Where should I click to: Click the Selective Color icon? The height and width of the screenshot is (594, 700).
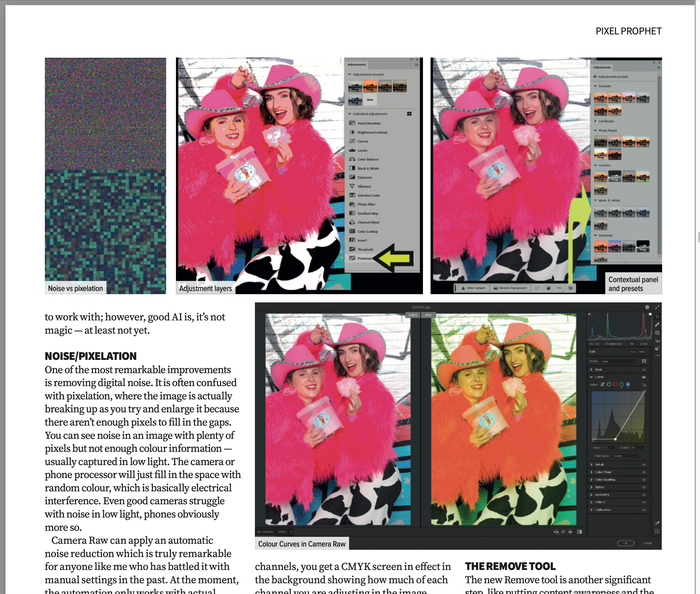(352, 195)
